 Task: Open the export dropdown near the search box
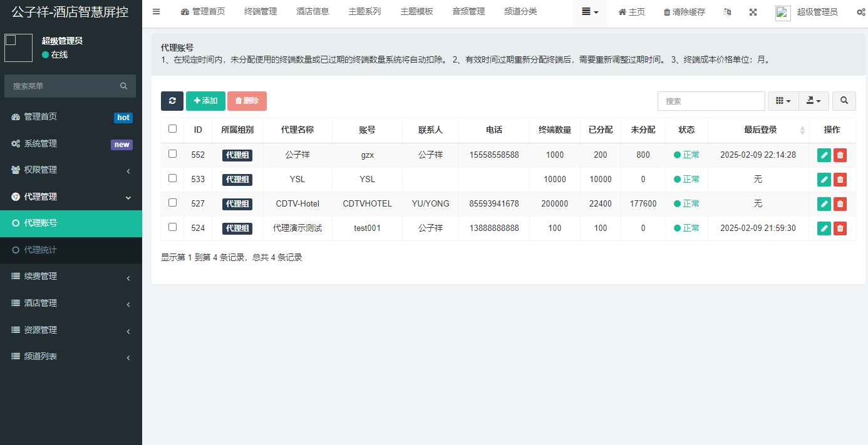click(814, 101)
